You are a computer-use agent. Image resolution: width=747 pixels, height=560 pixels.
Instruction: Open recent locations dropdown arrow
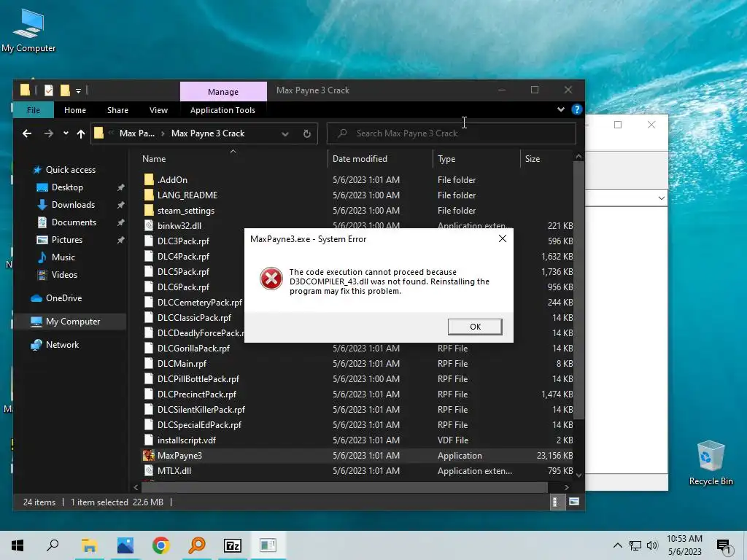[66, 134]
